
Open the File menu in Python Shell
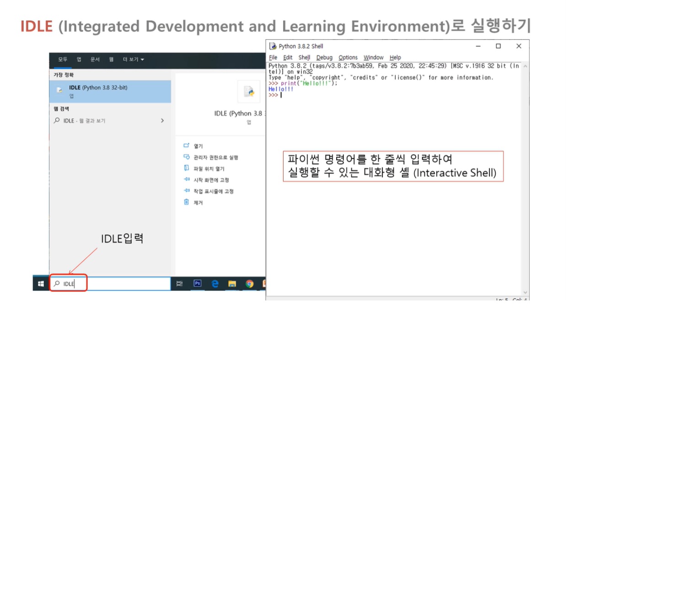[x=273, y=58]
